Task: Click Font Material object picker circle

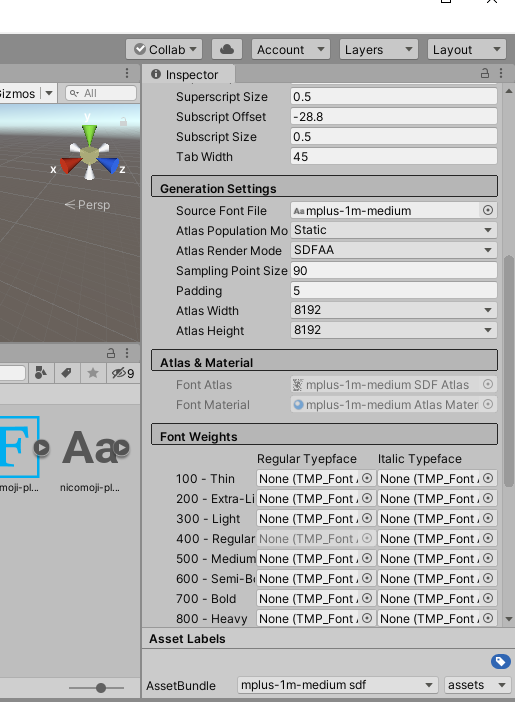Action: coord(488,404)
